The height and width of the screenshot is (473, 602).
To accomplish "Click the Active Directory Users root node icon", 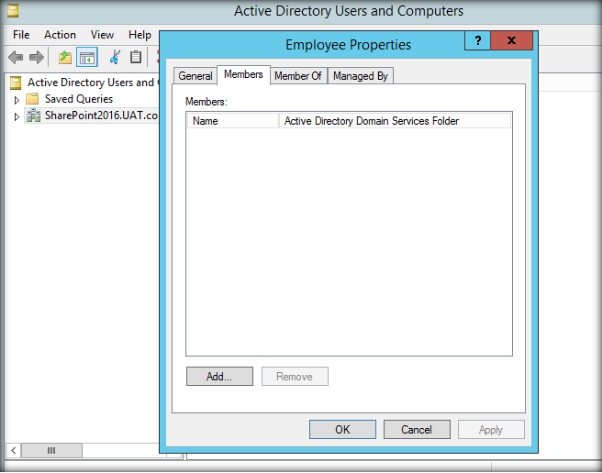I will (x=15, y=83).
